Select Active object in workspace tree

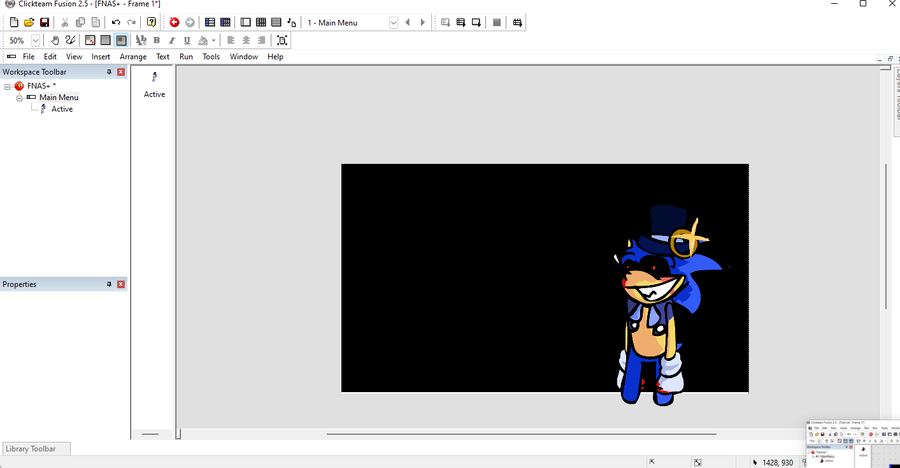[62, 109]
